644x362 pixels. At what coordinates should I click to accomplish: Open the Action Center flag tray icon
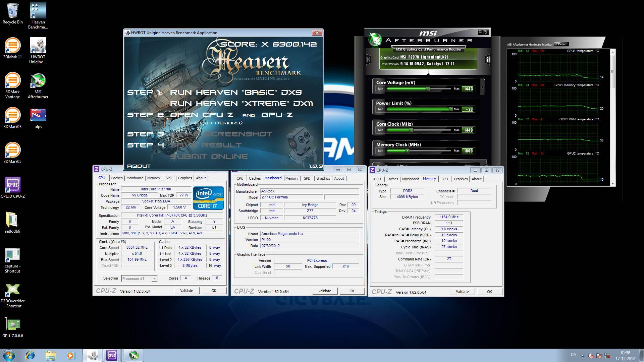[x=599, y=356]
